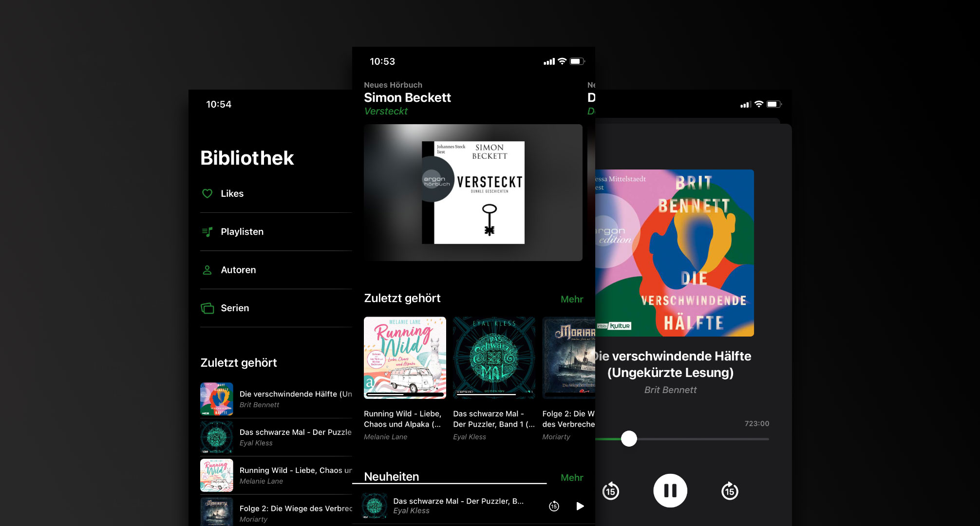Image resolution: width=980 pixels, height=526 pixels.
Task: Click the green 'Versteckt' title
Action: coord(386,111)
